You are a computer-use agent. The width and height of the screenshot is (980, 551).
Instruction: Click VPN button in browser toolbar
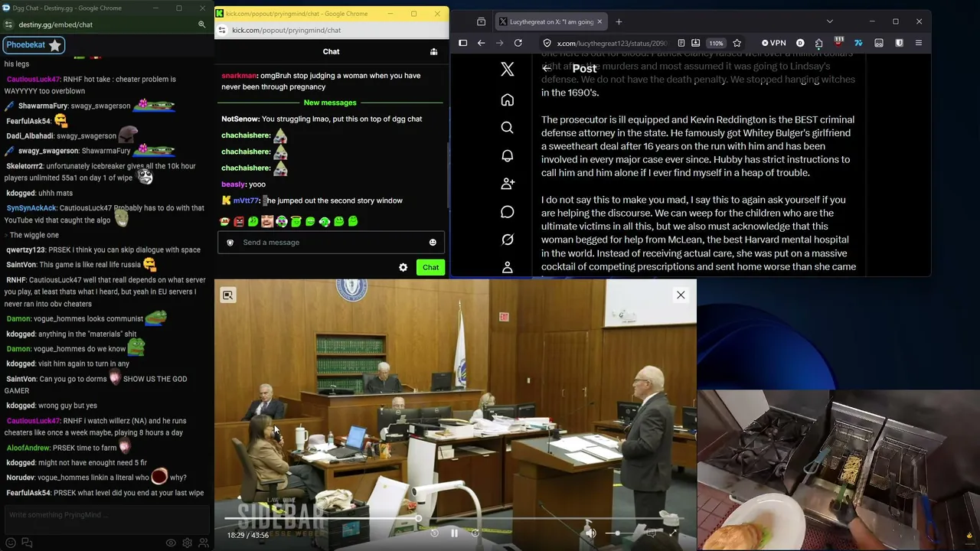(773, 43)
